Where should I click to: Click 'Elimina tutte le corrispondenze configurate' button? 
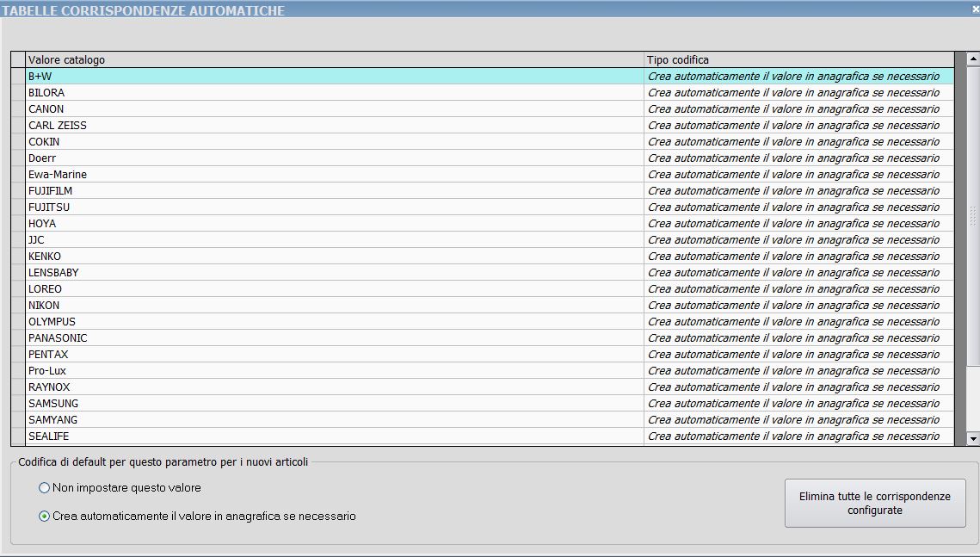click(875, 504)
